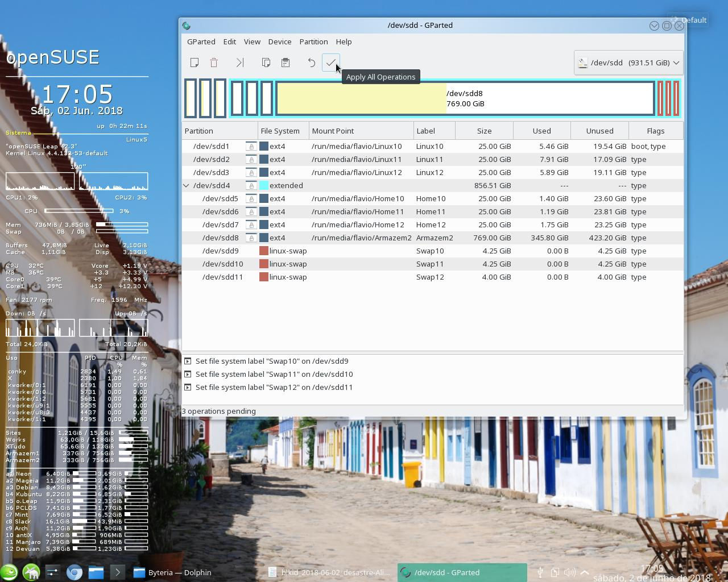This screenshot has height=582, width=728.
Task: Click the icon beside the Swap12 label operation
Action: (x=188, y=387)
